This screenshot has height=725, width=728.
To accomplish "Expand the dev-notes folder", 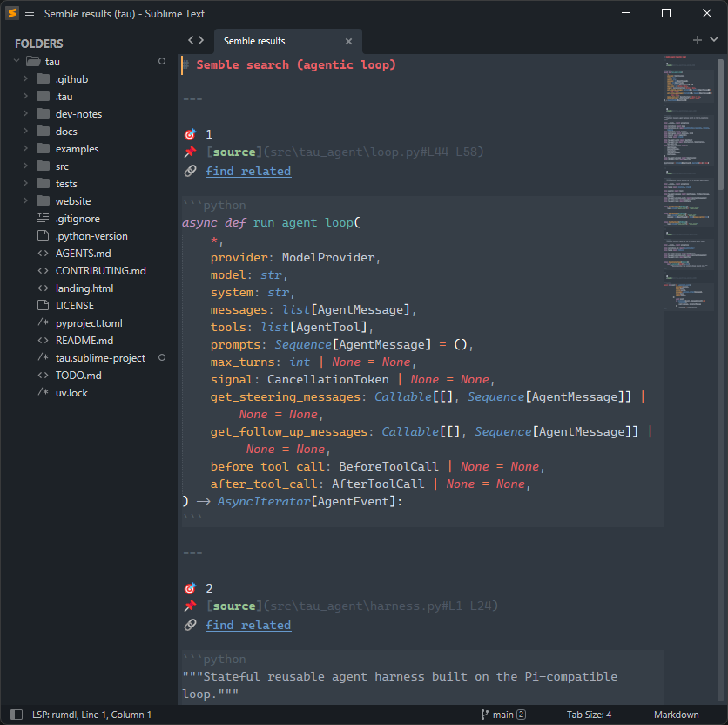I will coord(25,113).
